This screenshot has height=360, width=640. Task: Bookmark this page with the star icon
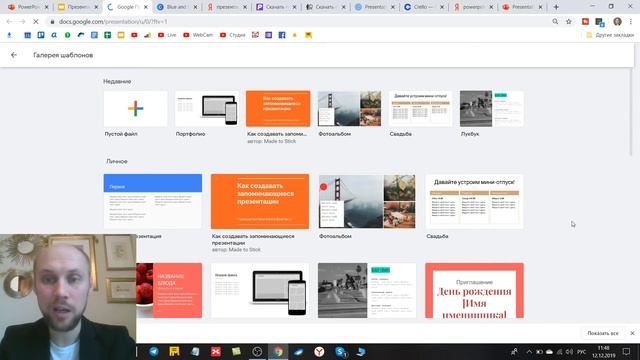569,22
